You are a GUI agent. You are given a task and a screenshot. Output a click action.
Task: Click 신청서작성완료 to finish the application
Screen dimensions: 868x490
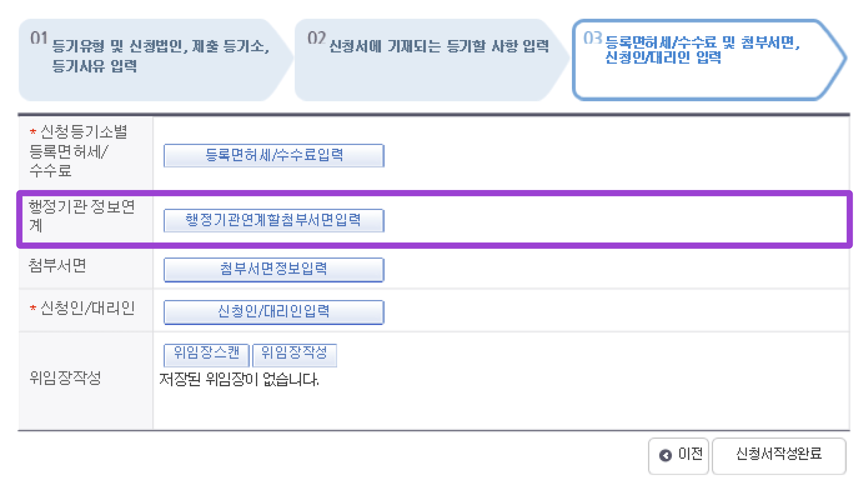(778, 456)
